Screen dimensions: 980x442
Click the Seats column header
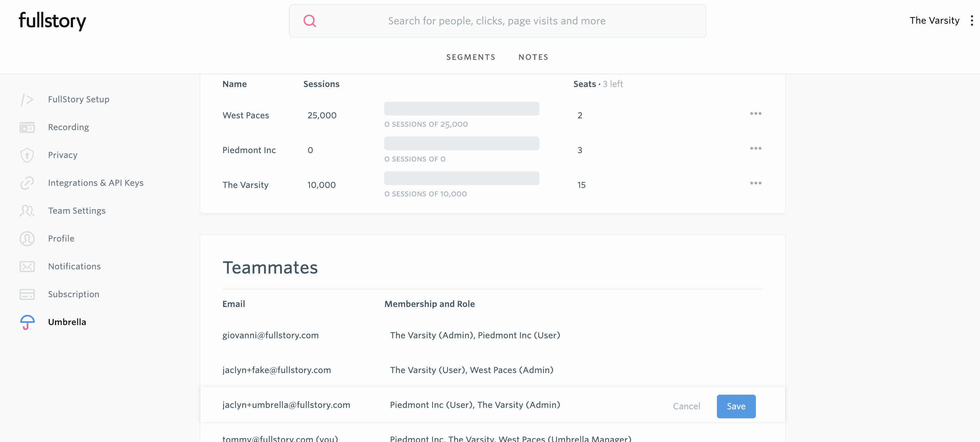click(585, 84)
